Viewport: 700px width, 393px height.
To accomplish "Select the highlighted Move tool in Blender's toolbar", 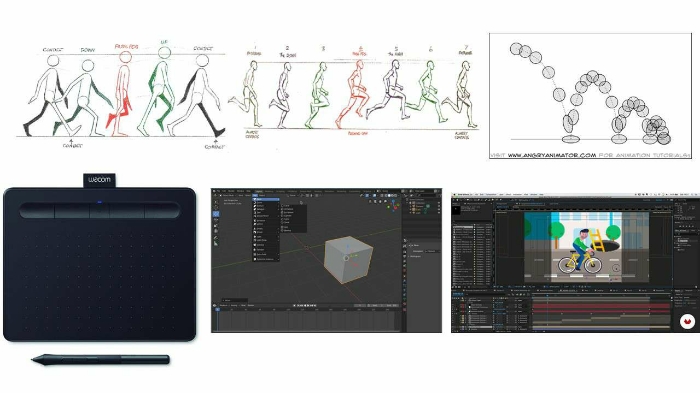I will tap(216, 213).
